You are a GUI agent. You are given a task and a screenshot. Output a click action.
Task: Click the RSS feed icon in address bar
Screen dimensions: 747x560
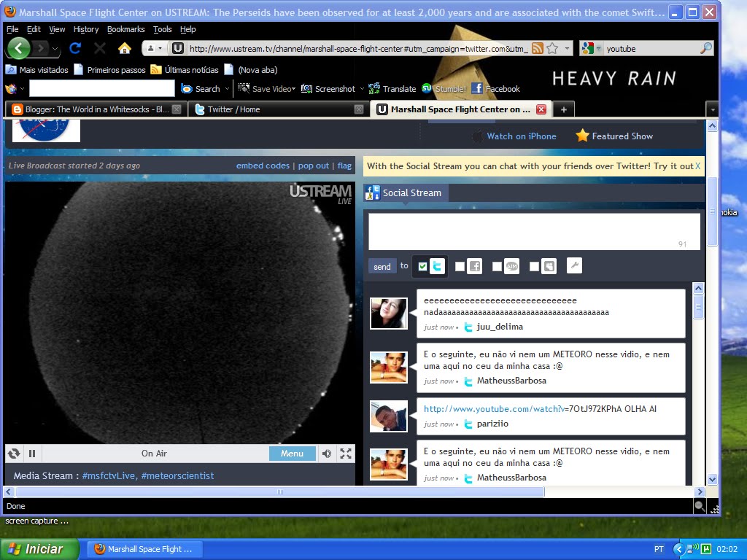[x=538, y=48]
